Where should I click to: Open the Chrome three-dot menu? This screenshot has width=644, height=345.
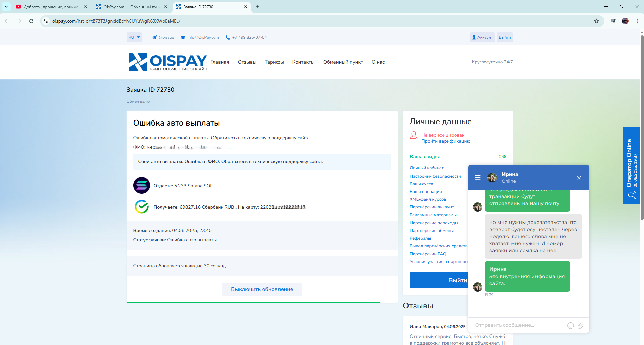click(637, 21)
